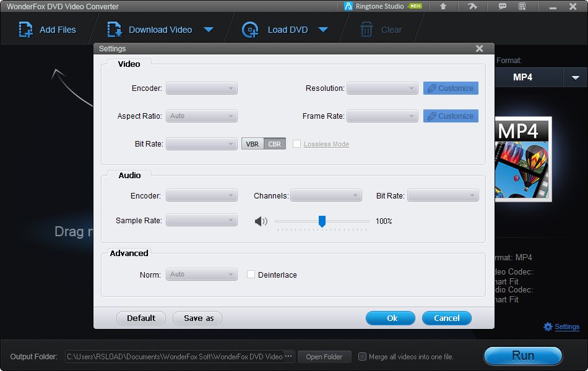Click the curved arrow icon in title bar
588x371 pixels.
[x=472, y=6]
